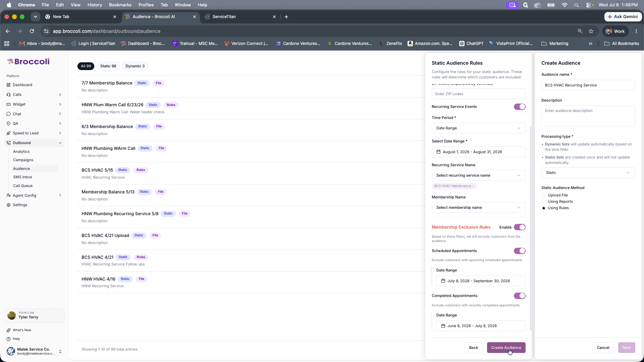Select Upload File radio option

(544, 195)
